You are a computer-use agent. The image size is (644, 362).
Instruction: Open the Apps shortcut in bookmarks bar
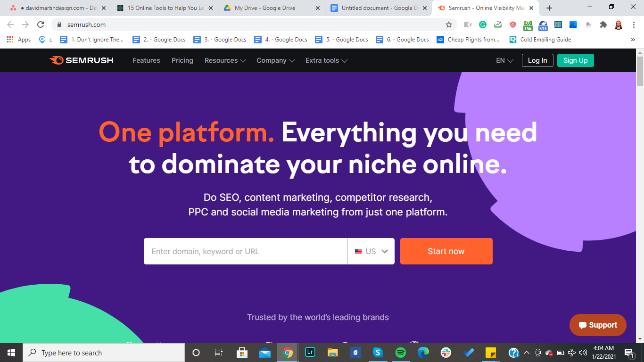click(x=19, y=40)
